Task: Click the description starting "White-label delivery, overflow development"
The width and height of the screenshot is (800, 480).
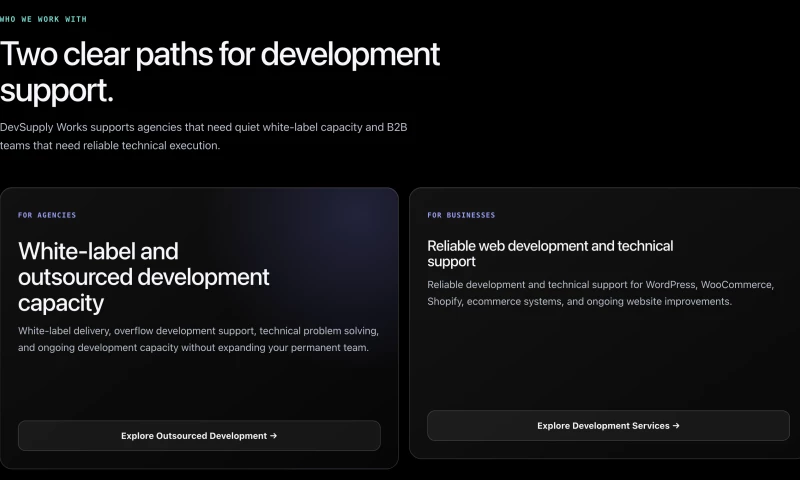Action: click(x=198, y=339)
